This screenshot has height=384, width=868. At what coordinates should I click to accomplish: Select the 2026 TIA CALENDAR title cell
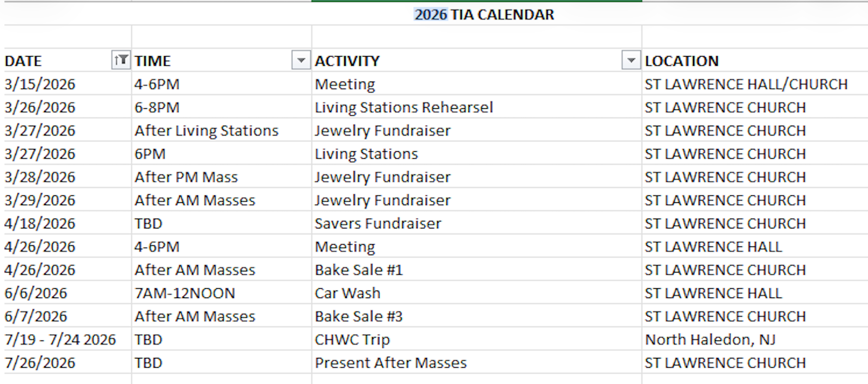point(484,15)
